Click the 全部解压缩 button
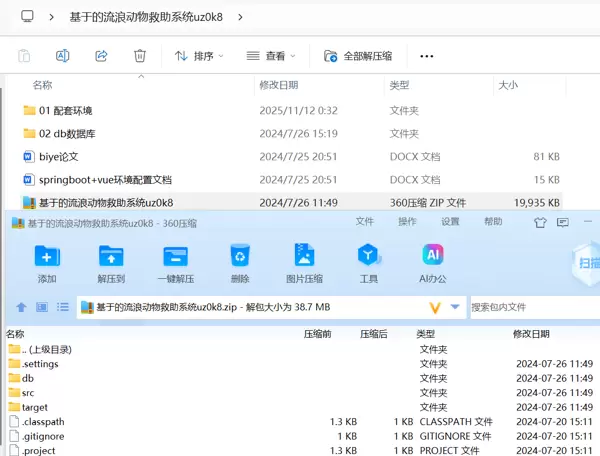Image resolution: width=600 pixels, height=456 pixels. pyautogui.click(x=357, y=56)
